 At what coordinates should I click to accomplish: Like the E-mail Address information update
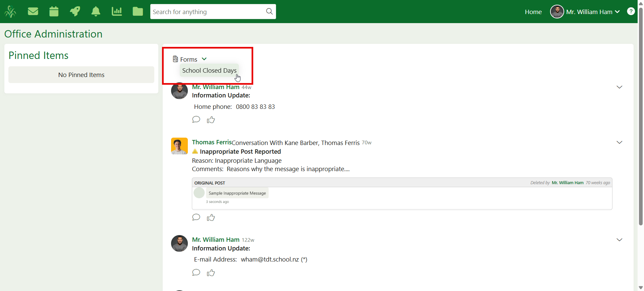211,273
